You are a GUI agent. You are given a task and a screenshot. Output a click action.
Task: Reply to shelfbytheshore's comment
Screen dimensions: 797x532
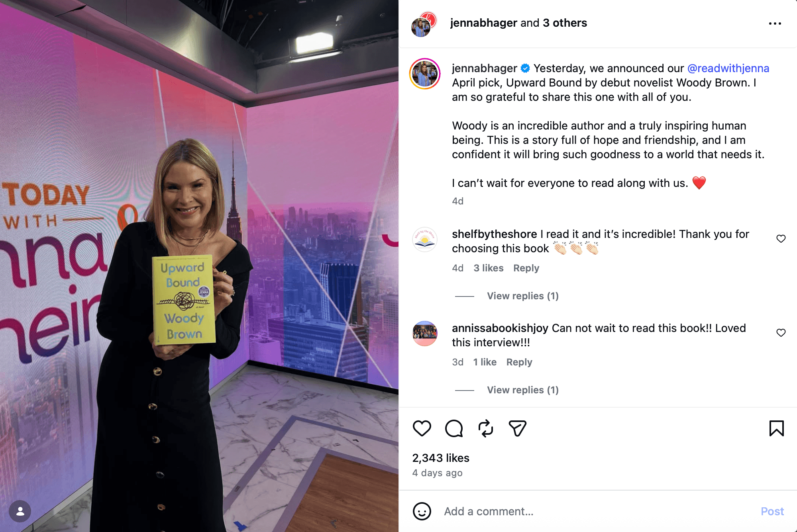pos(526,268)
